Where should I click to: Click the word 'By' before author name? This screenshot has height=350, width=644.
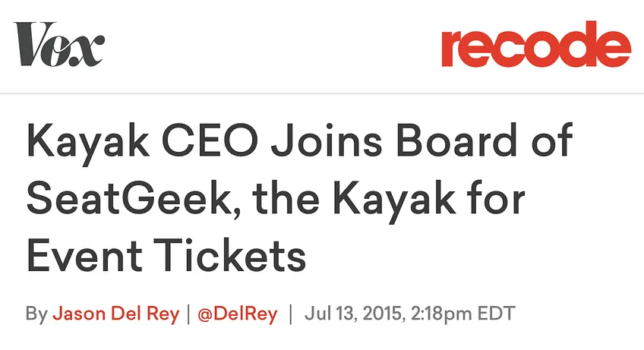(x=36, y=314)
